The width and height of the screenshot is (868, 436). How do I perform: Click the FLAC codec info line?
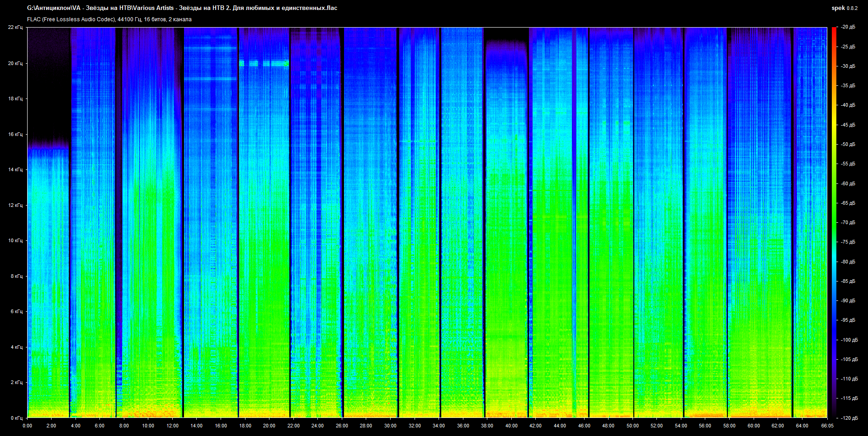109,19
